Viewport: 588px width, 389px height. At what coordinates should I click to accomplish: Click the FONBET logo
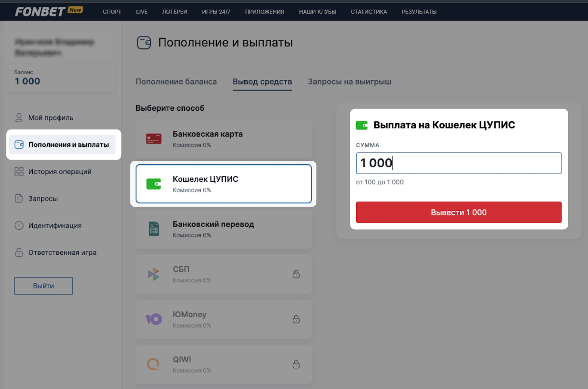coord(40,11)
